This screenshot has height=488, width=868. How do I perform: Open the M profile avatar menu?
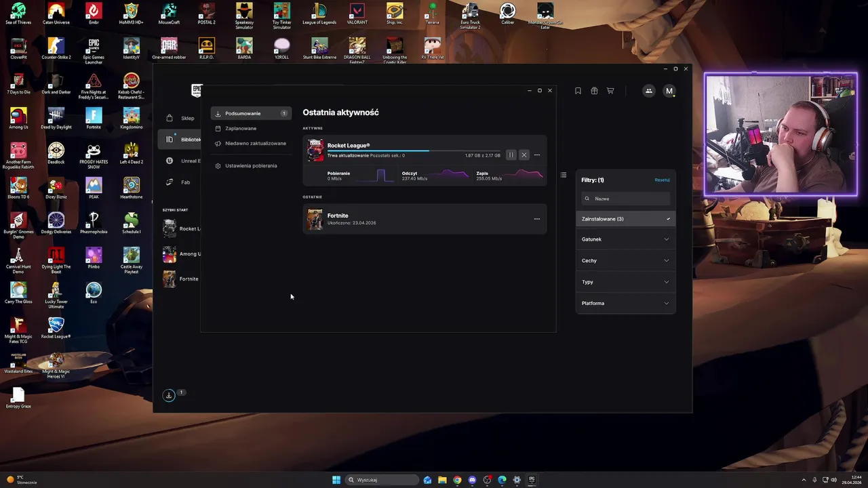669,91
